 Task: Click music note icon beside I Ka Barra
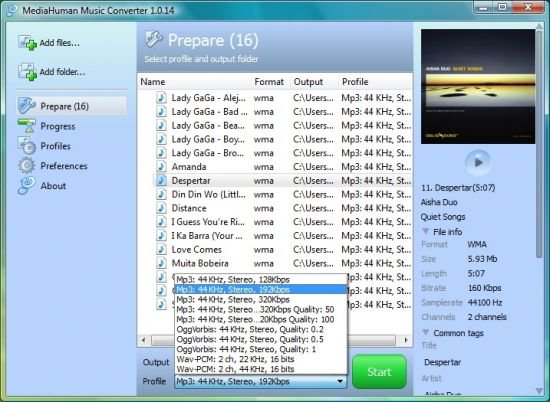[161, 235]
